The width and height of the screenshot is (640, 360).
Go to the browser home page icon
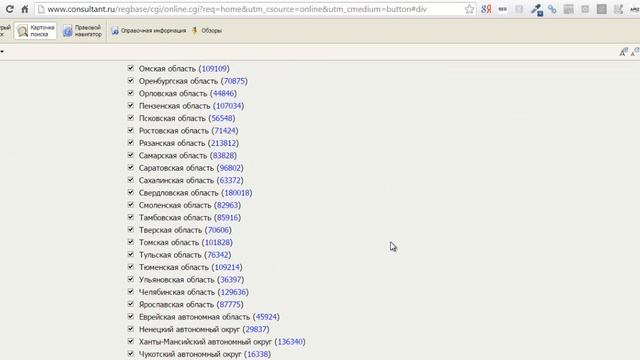(25, 9)
